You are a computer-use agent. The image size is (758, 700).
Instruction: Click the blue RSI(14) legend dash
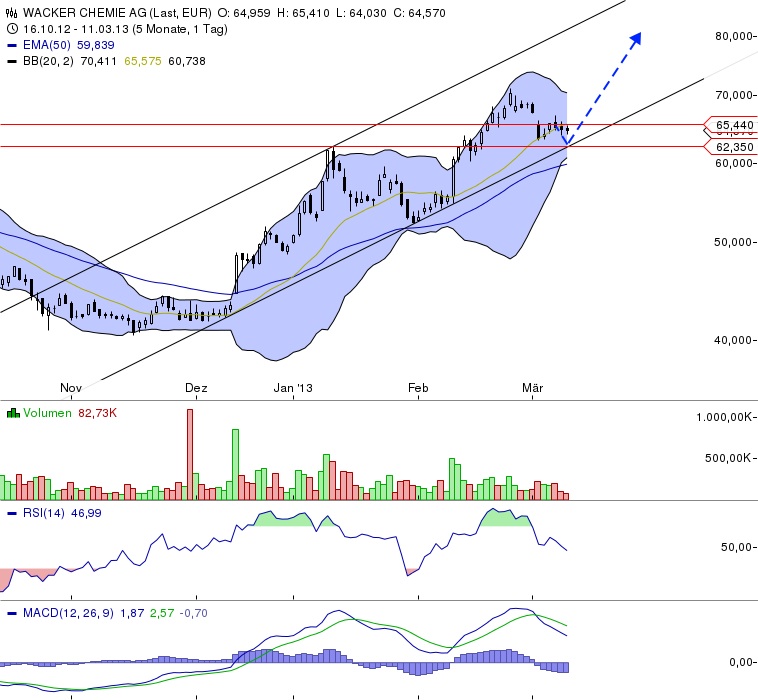13,513
